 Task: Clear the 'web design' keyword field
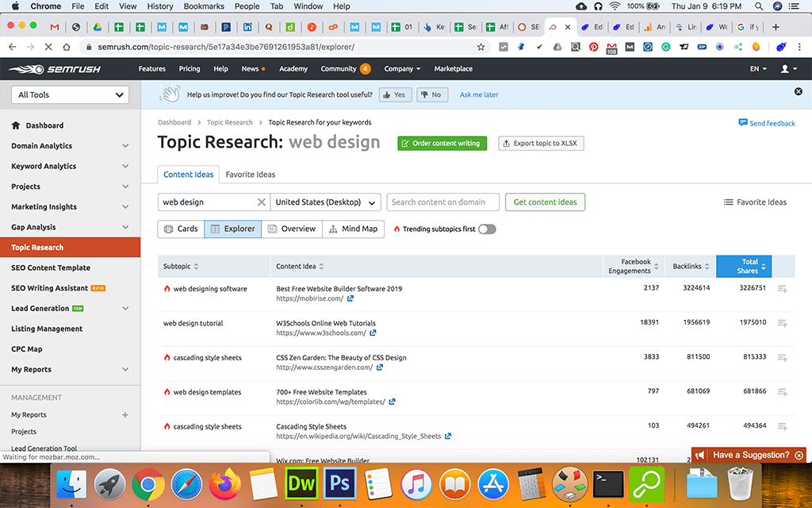tap(262, 202)
